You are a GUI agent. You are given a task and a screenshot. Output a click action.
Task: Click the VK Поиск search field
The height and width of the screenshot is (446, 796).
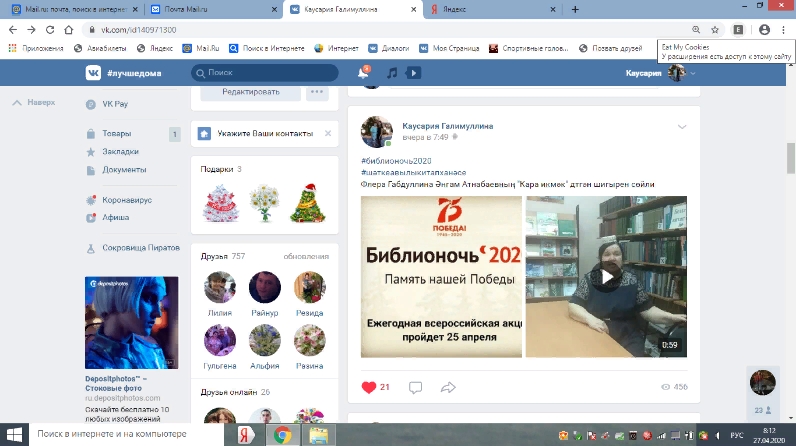[x=270, y=73]
